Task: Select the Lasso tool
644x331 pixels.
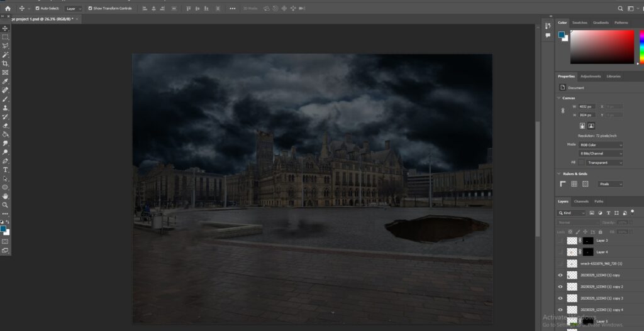Action: tap(5, 46)
